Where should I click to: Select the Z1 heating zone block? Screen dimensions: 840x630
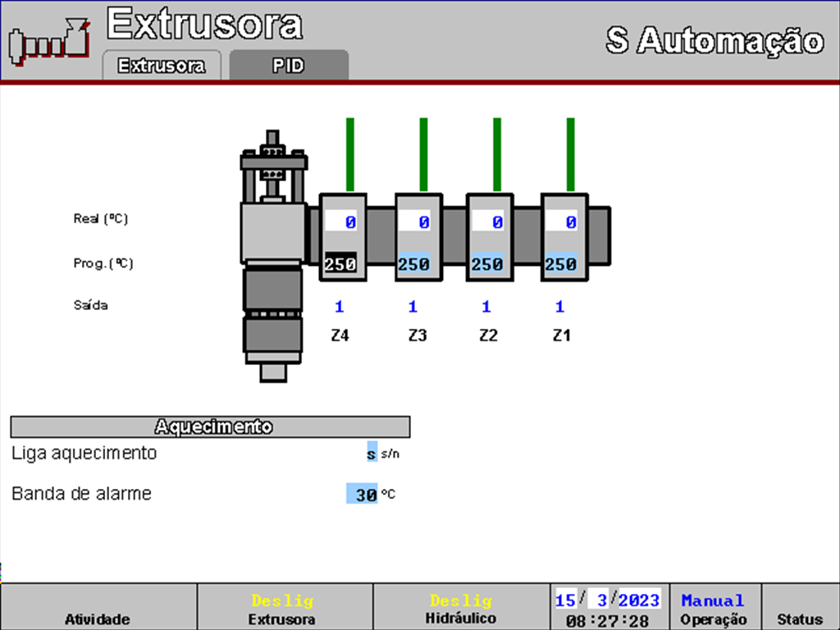(x=564, y=238)
